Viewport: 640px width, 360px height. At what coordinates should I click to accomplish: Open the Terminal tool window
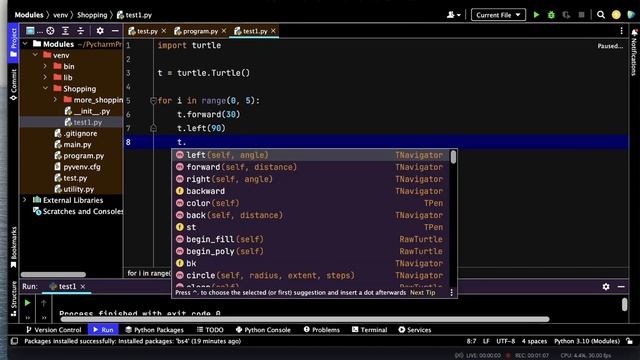[x=369, y=330]
